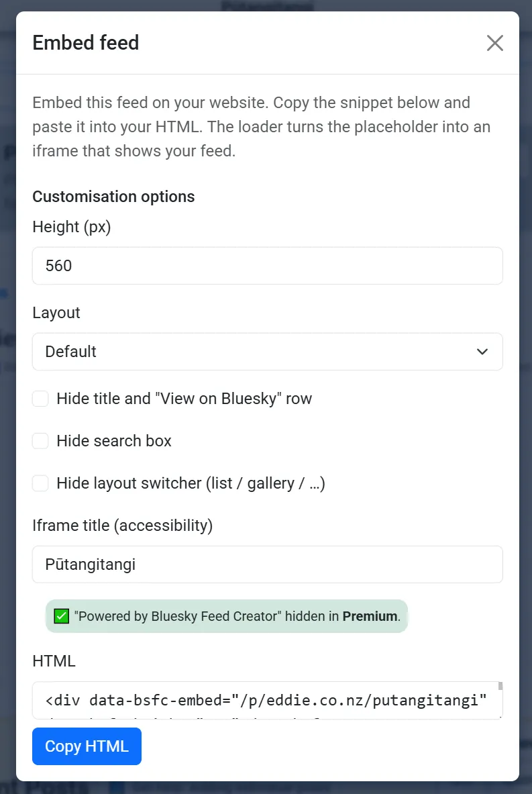Click the green checkmark icon in Premium notice

pos(62,616)
